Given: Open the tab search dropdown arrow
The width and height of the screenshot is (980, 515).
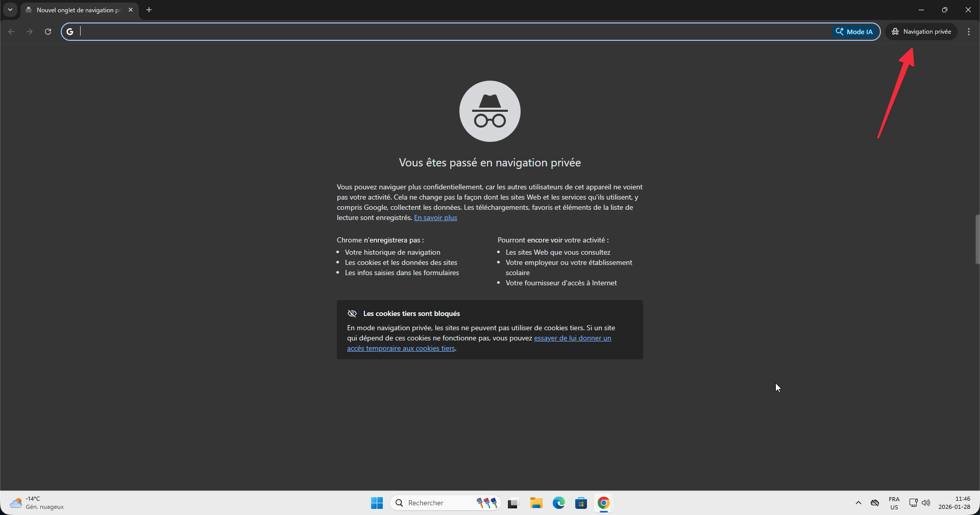Looking at the screenshot, I should [10, 10].
